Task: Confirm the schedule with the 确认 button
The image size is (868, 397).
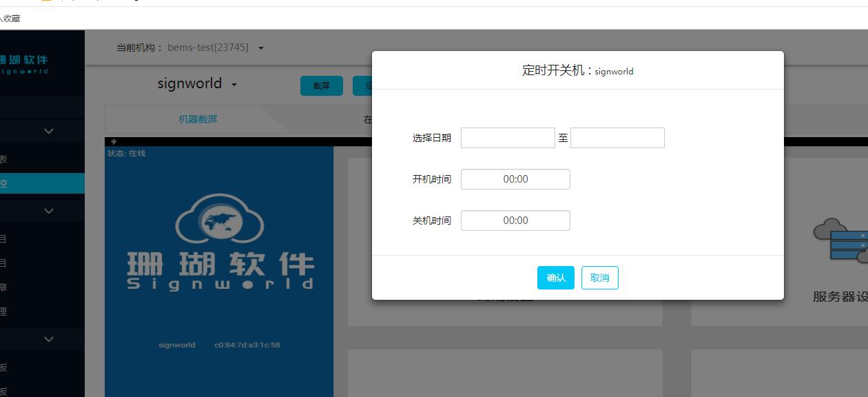Action: [555, 278]
